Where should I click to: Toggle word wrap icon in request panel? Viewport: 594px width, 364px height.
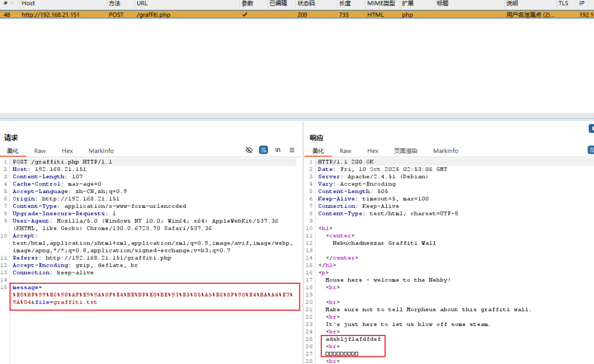click(x=263, y=150)
